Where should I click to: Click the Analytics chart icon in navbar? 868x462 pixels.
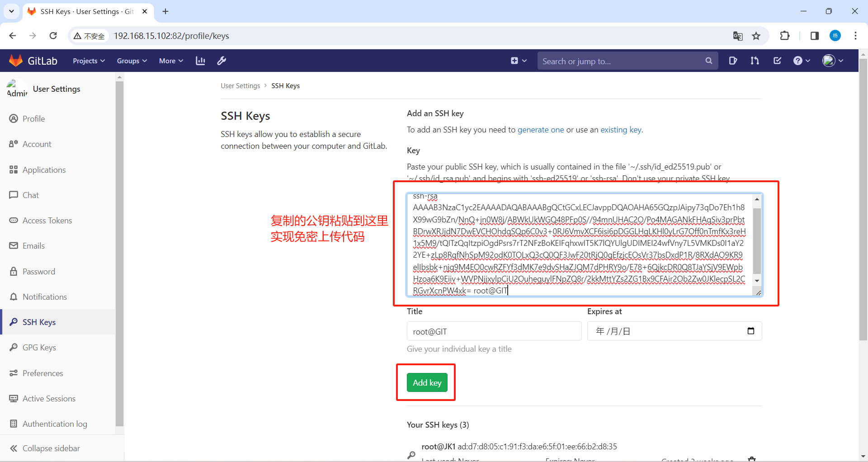(x=200, y=61)
